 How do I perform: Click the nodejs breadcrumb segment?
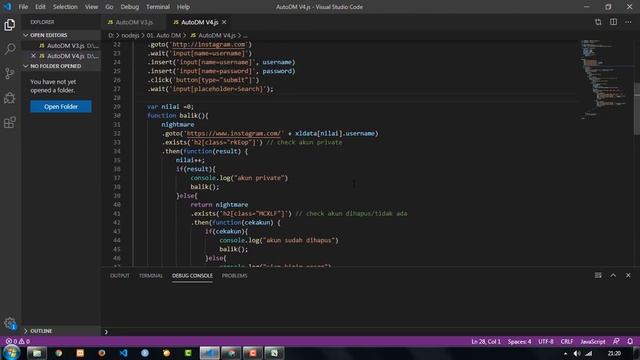pos(130,36)
